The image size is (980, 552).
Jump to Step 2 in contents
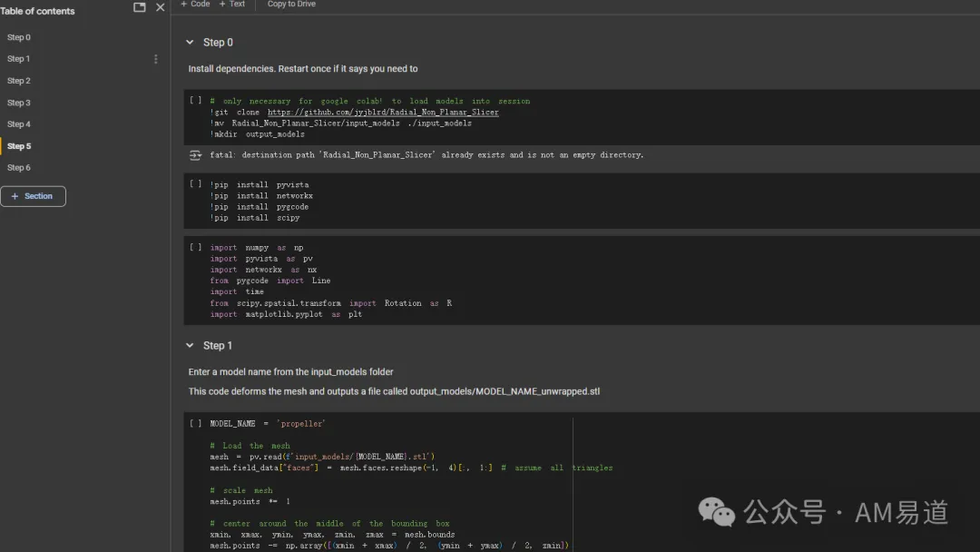19,81
